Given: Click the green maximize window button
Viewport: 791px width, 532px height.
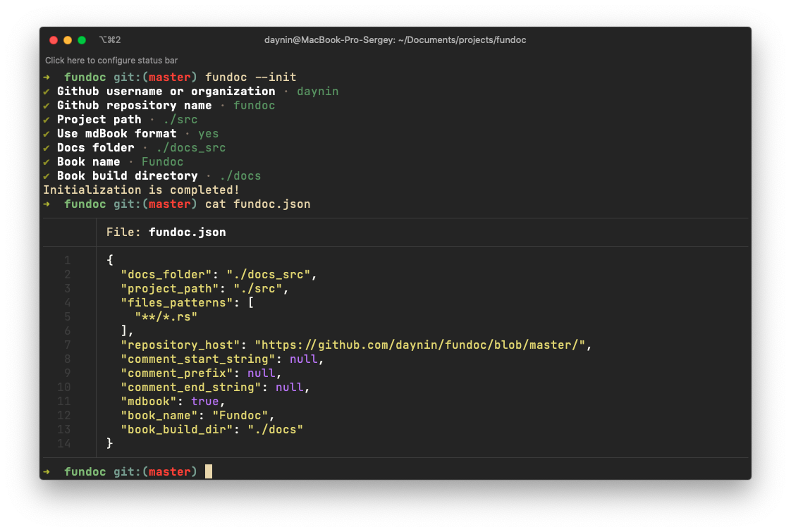Looking at the screenshot, I should point(82,40).
